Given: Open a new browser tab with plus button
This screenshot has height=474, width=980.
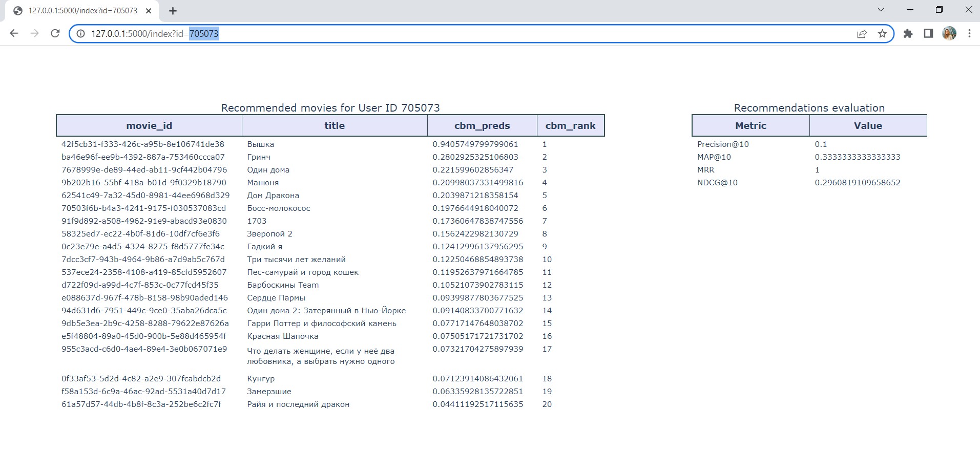Looking at the screenshot, I should pos(173,10).
